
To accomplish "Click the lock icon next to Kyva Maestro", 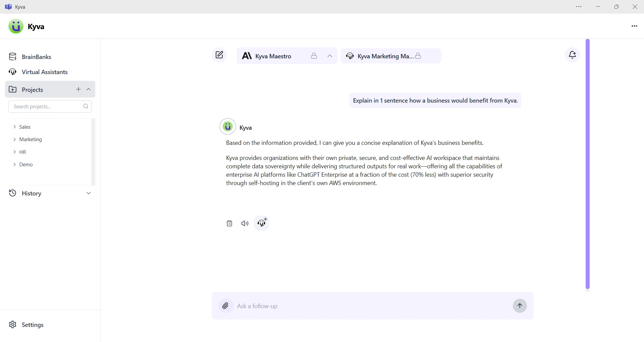I will [x=314, y=56].
